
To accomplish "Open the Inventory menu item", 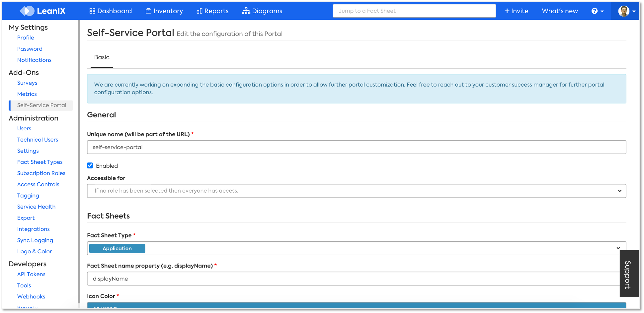I will [164, 11].
